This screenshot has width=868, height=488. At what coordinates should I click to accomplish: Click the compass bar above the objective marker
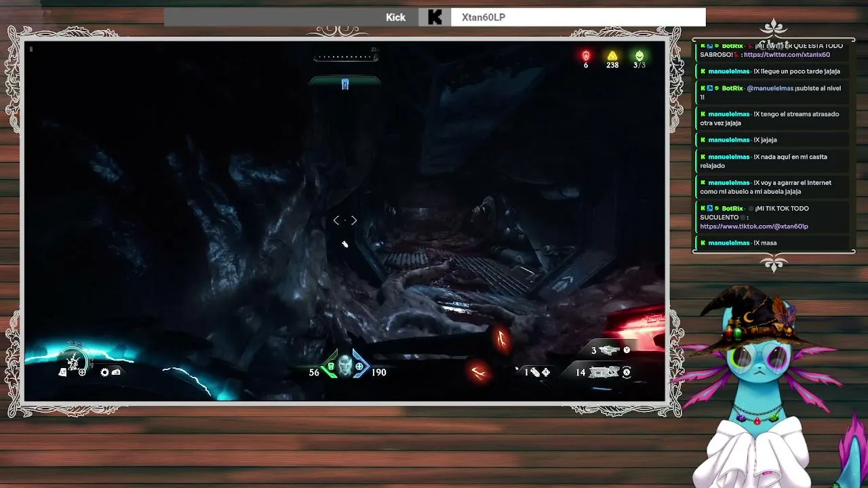click(345, 81)
